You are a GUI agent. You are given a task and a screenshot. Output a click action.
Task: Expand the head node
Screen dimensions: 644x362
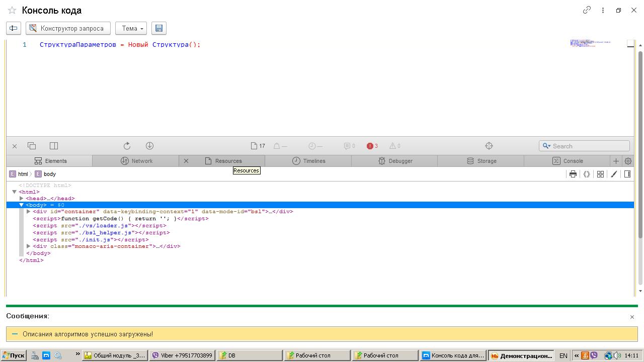coord(22,199)
